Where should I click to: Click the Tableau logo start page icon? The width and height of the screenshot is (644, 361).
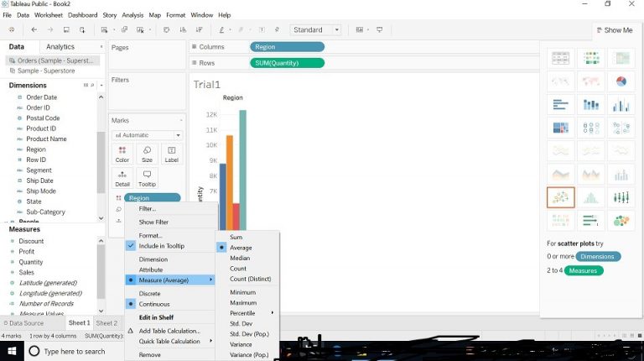[x=12, y=29]
